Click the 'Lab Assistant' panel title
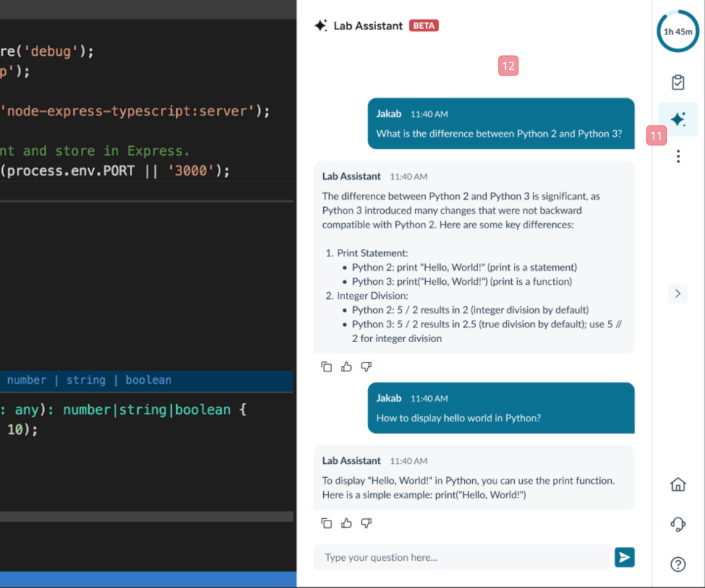This screenshot has width=705, height=588. 368,26
